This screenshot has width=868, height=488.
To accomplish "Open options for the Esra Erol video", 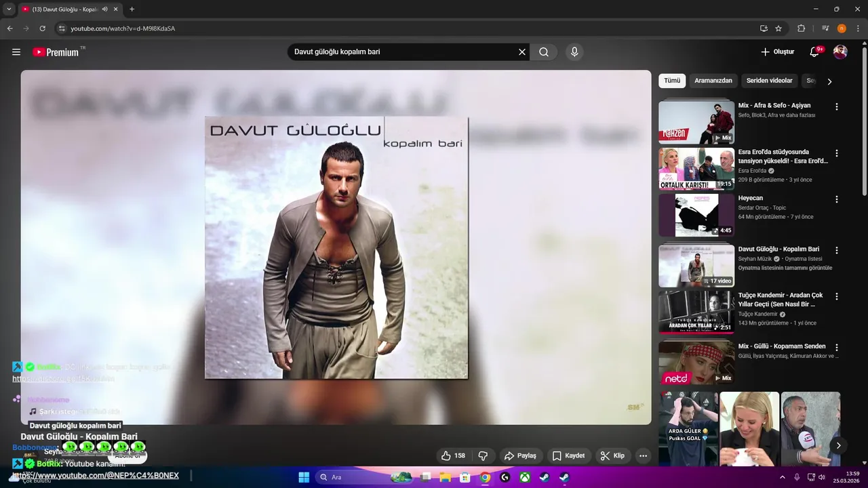I will 836,153.
